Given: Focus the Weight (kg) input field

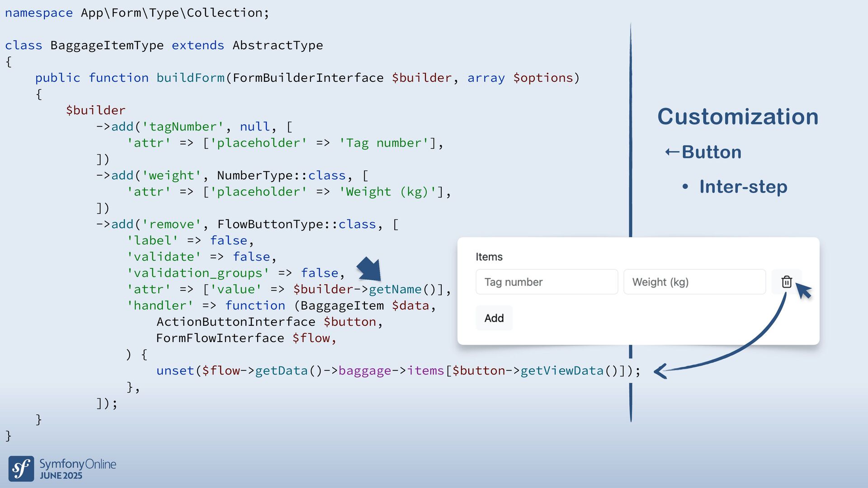Looking at the screenshot, I should point(694,282).
